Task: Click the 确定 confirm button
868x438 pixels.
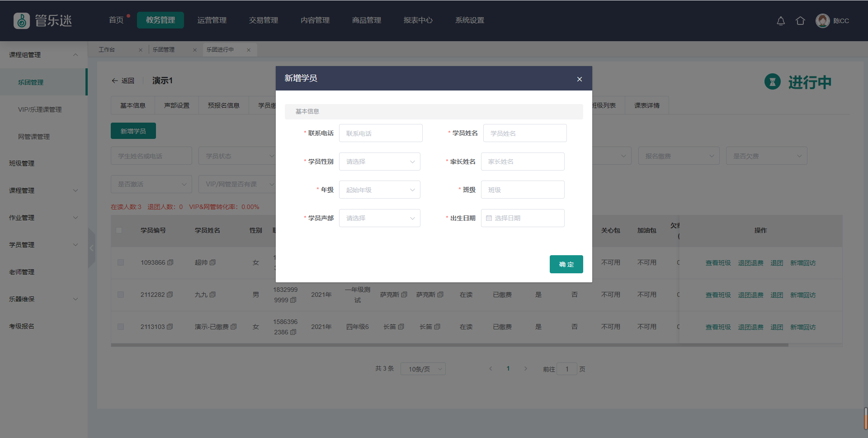Action: coord(566,264)
